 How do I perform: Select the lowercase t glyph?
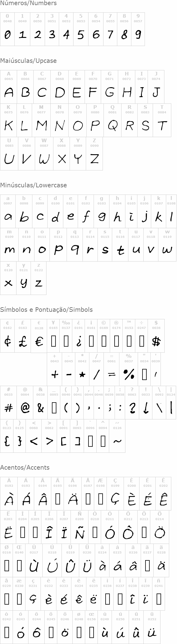tap(120, 250)
